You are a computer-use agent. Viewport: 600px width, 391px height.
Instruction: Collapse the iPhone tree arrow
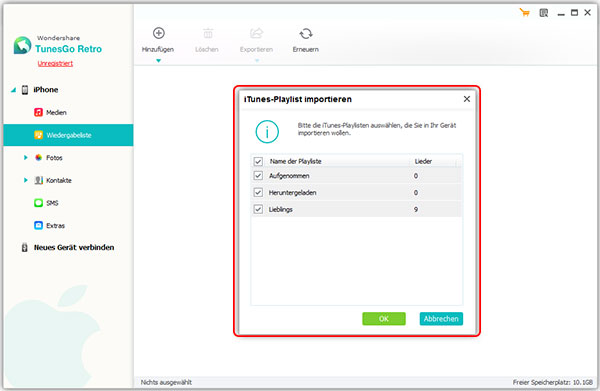point(13,90)
